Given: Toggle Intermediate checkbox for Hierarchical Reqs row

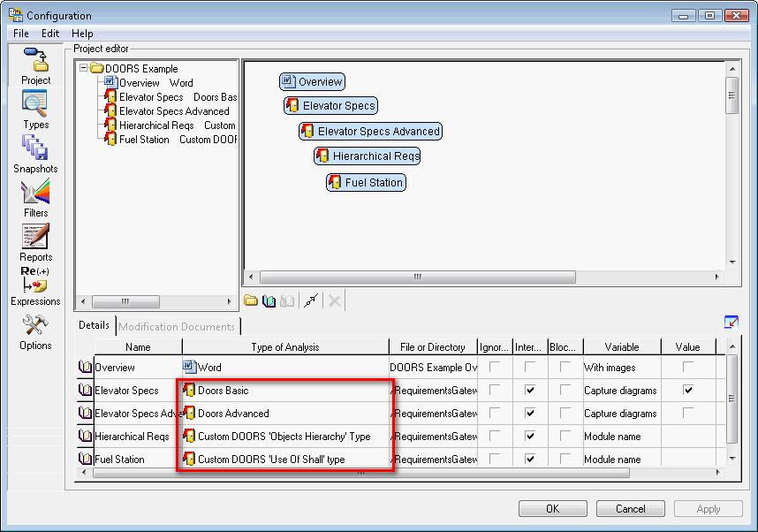Looking at the screenshot, I should [x=528, y=436].
